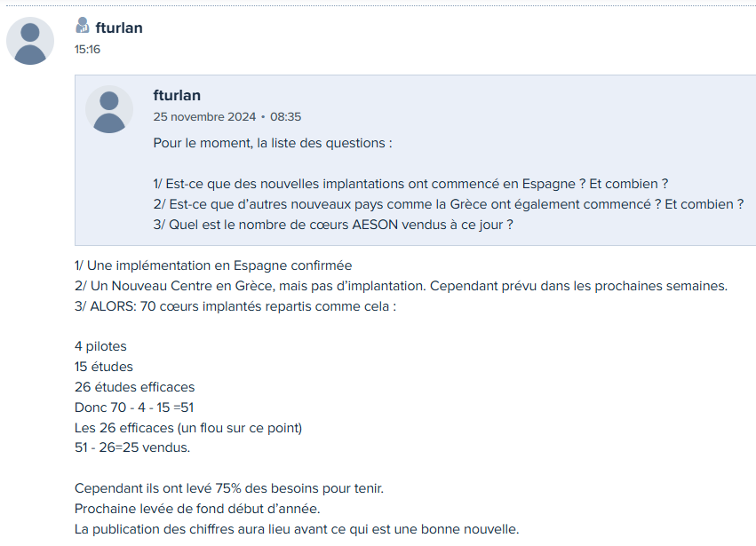Click the answer about Nouveau Centre en Grèce
The width and height of the screenshot is (756, 546).
(402, 286)
